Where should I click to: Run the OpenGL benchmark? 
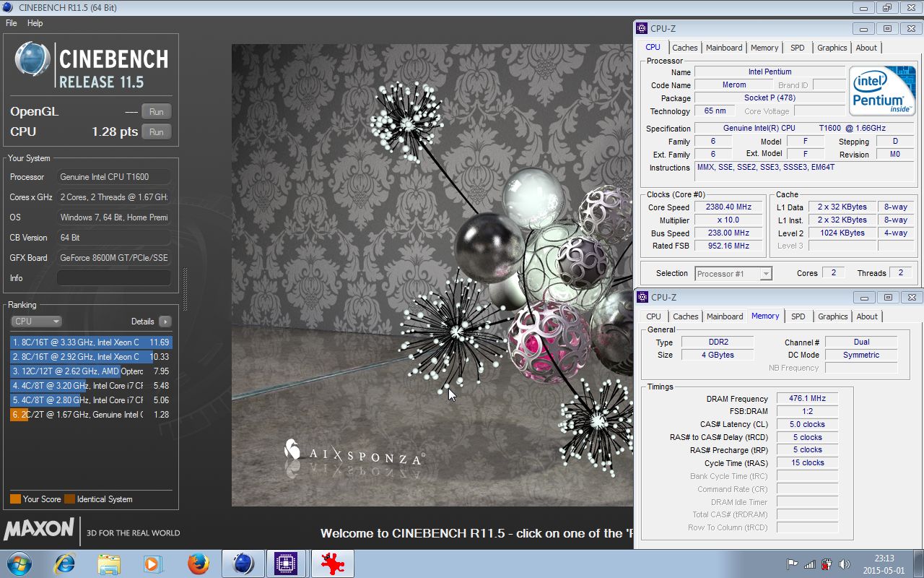click(157, 111)
